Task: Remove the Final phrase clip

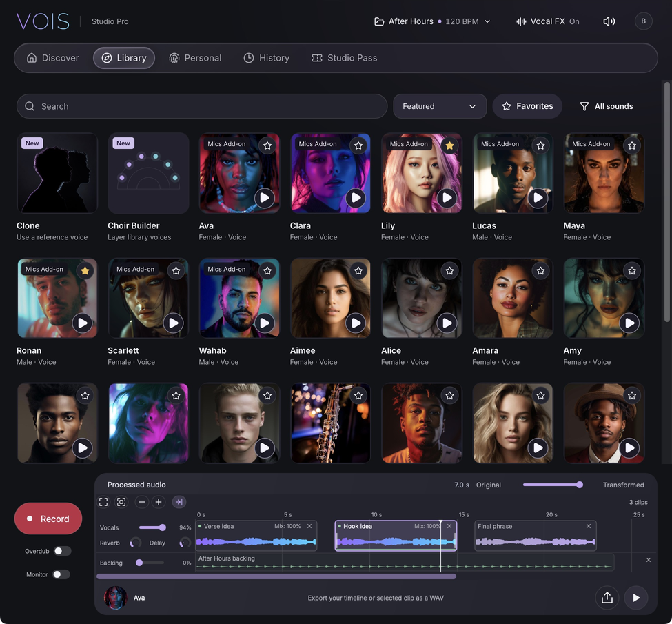Action: coord(589,526)
